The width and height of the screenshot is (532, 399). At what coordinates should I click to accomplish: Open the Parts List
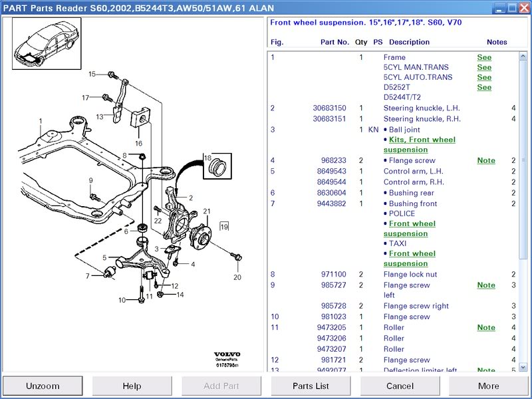[311, 386]
